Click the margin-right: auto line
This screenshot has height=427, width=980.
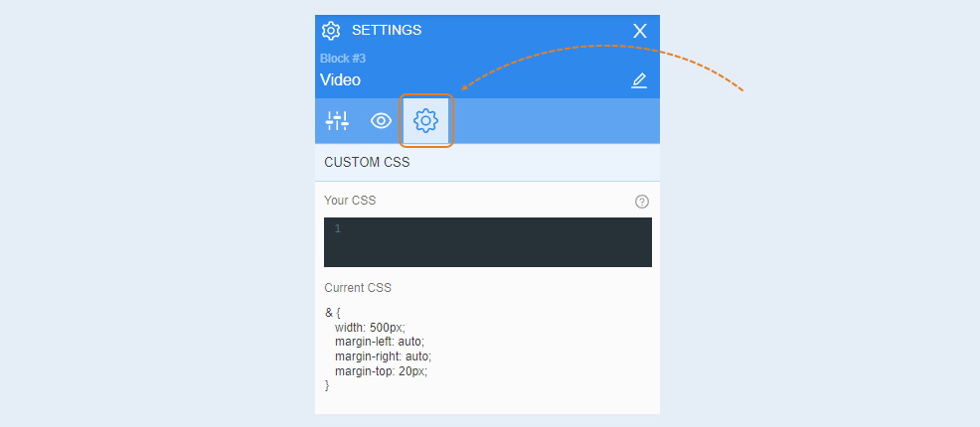click(383, 356)
